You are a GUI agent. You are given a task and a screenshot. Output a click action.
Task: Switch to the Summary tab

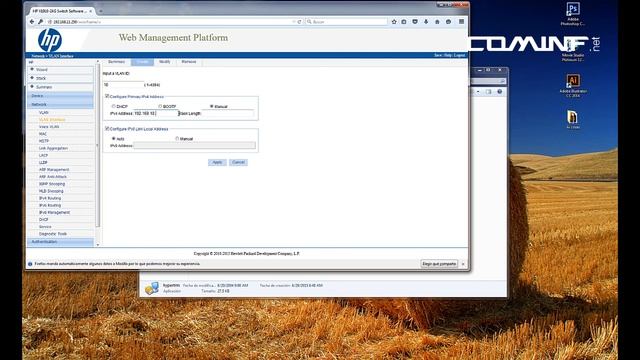tap(116, 62)
